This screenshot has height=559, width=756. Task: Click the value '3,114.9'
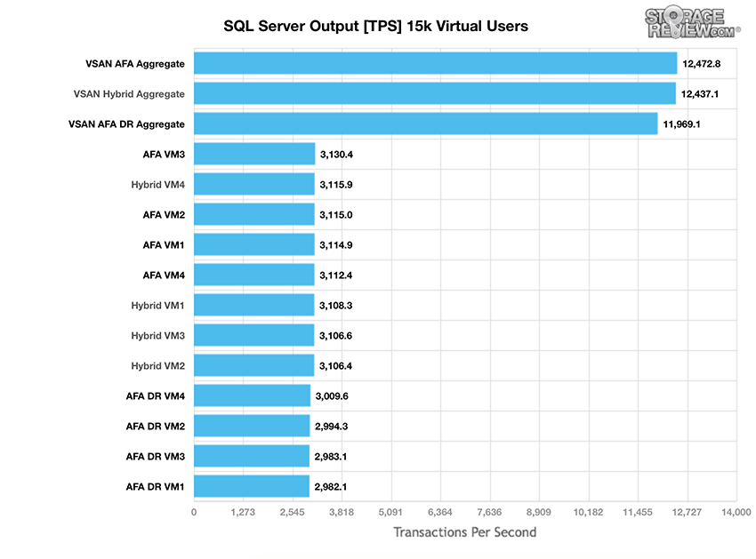coord(335,244)
